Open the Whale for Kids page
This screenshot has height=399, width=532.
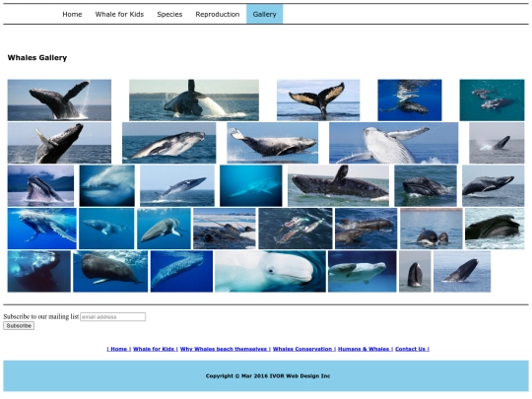coord(119,14)
